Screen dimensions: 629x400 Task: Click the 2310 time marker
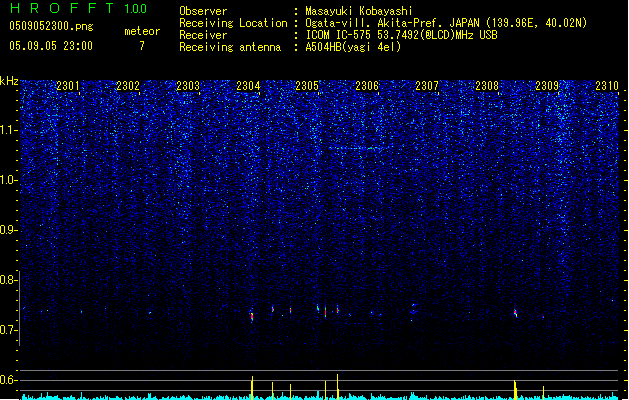607,85
